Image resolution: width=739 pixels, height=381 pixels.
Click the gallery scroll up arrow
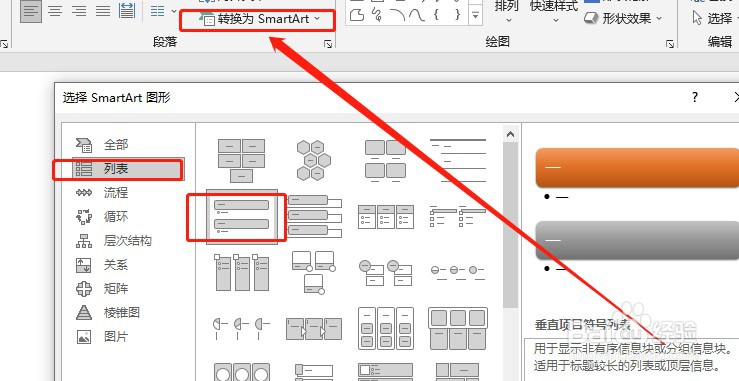tap(510, 134)
